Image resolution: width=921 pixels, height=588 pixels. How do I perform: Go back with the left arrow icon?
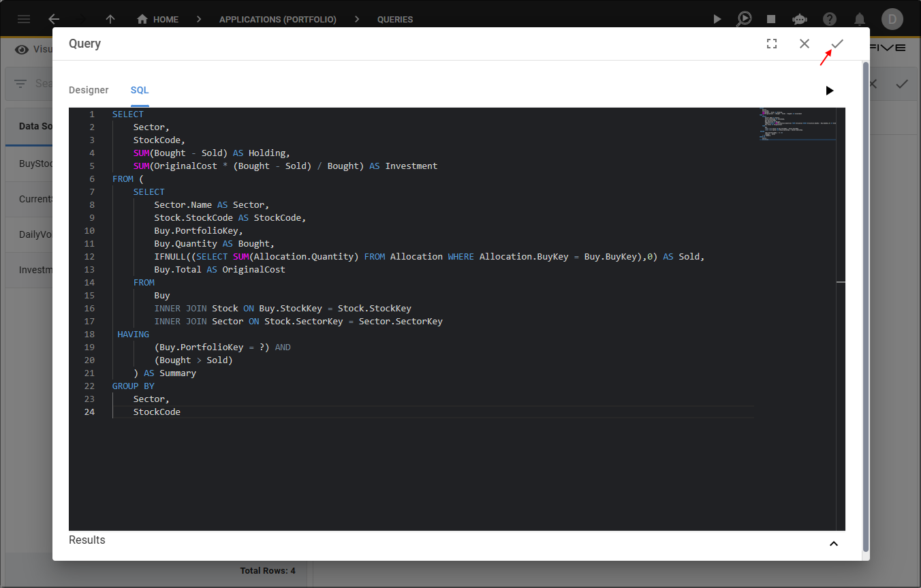[x=54, y=19]
